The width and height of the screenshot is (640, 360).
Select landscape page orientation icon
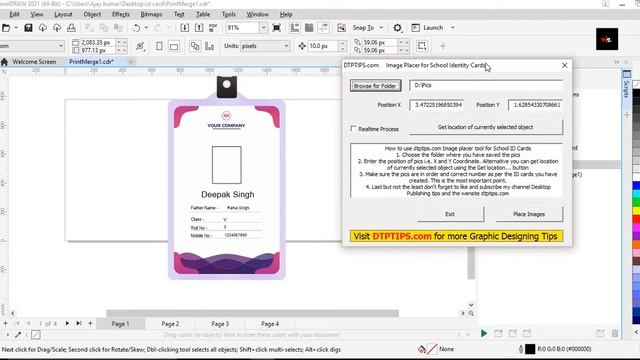[174, 46]
